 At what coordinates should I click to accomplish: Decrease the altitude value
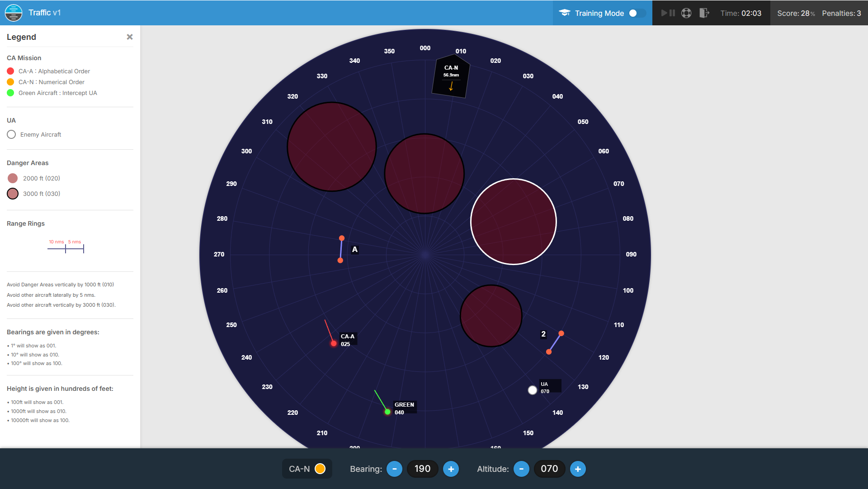click(x=521, y=469)
